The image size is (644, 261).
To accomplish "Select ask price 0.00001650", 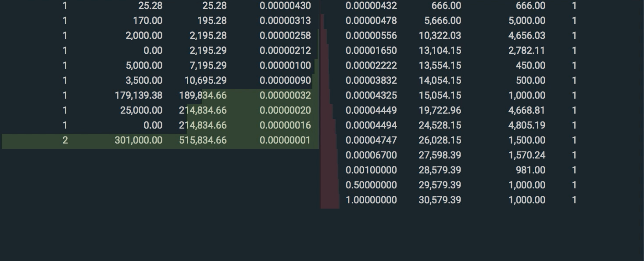I will (371, 51).
